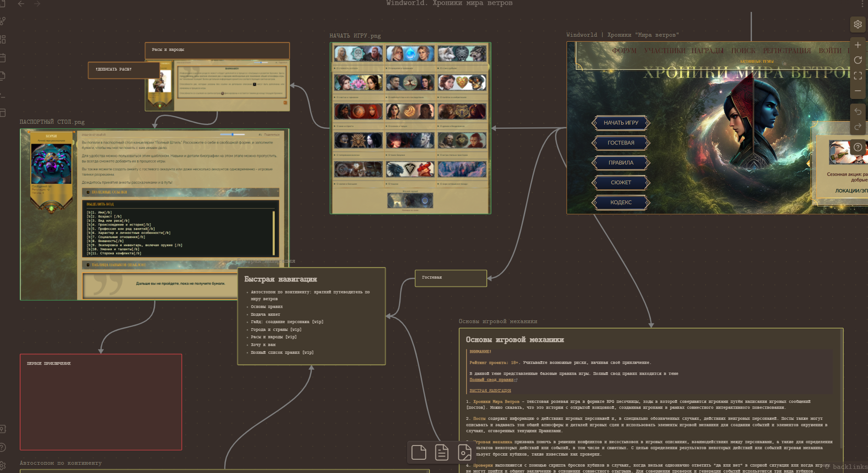Add note from vault to canvas
The width and height of the screenshot is (868, 473).
tap(441, 452)
